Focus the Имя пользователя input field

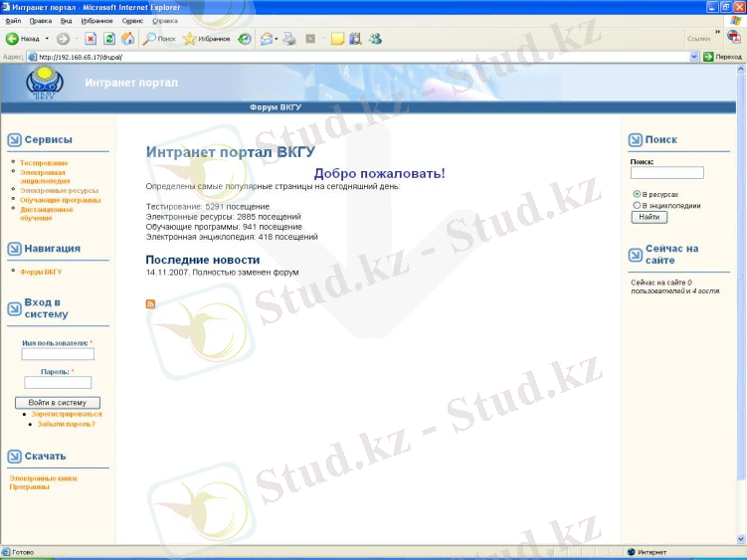point(58,354)
